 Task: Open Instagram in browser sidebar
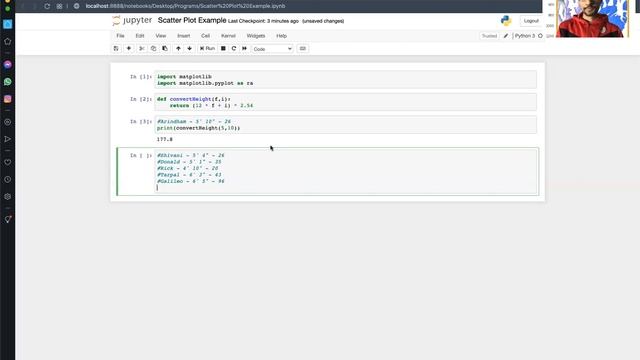8,99
